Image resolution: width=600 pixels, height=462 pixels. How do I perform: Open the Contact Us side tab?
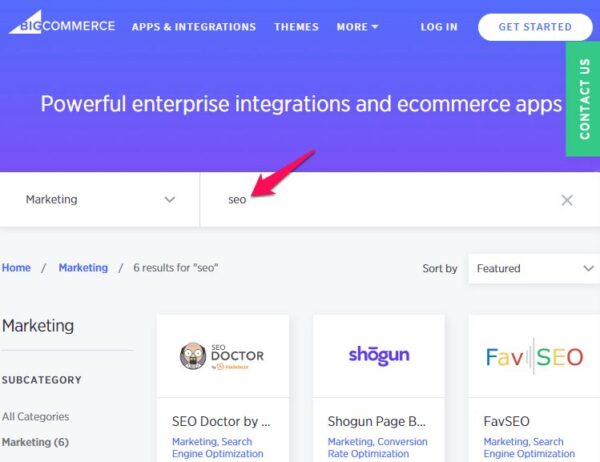[x=583, y=99]
